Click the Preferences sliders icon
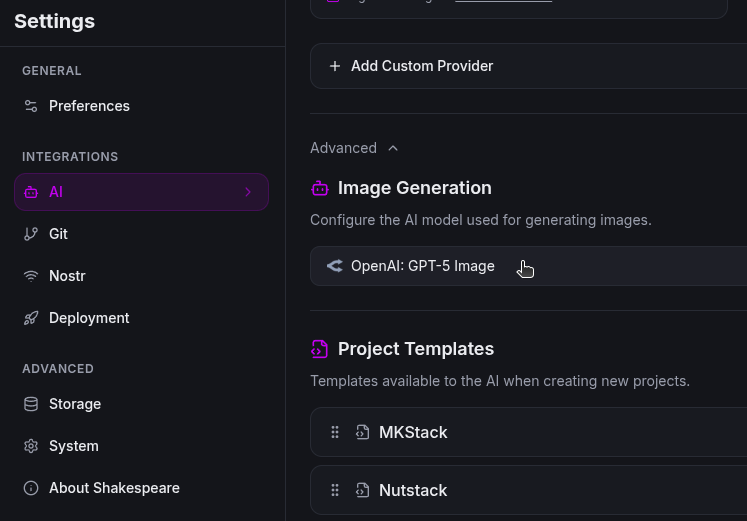 (31, 106)
